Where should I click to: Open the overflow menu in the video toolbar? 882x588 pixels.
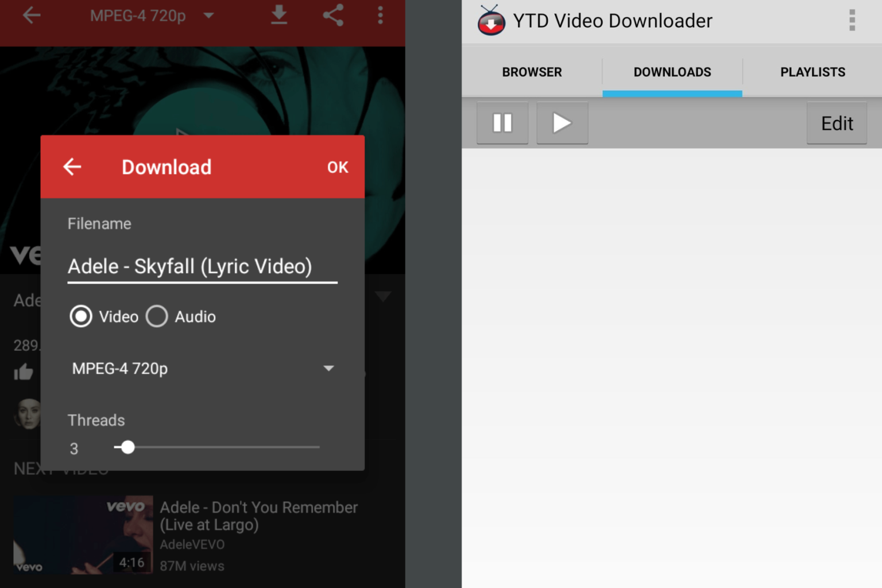click(x=380, y=16)
